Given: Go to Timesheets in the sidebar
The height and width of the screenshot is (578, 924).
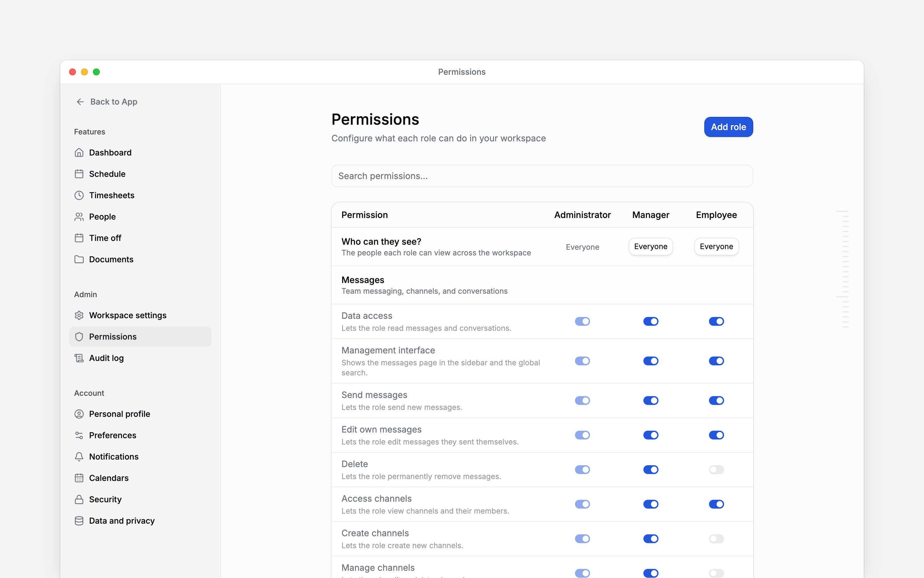Looking at the screenshot, I should pos(140,195).
